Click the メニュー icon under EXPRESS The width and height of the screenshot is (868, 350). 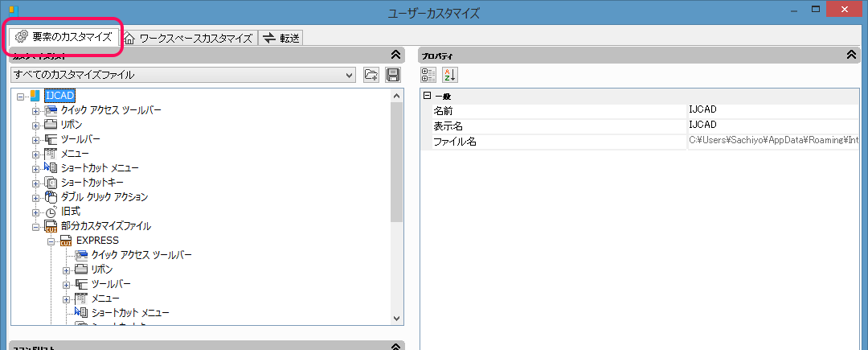81,298
